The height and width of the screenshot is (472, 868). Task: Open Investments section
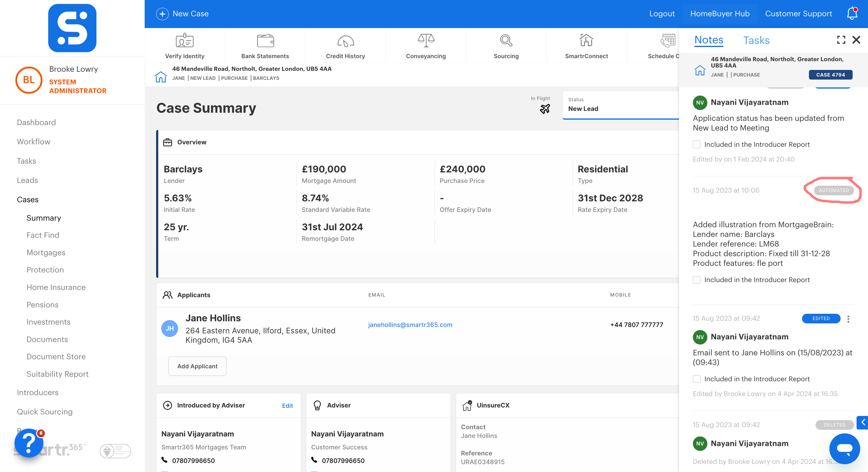(49, 322)
